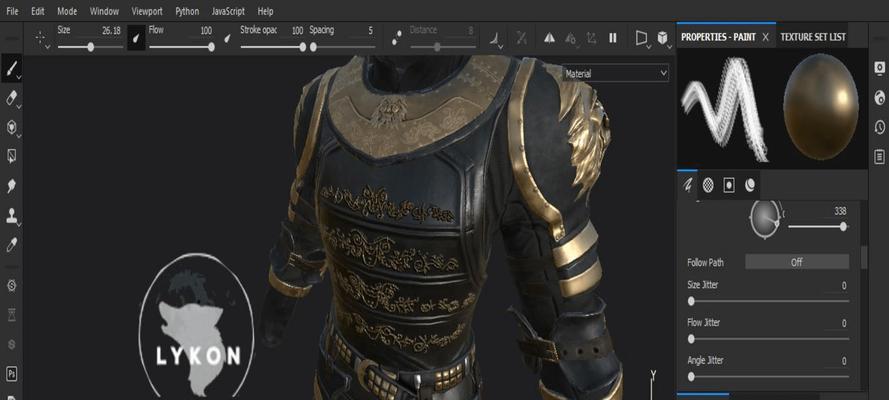Select the Projection tool
The image size is (889, 400).
pyautogui.click(x=11, y=127)
